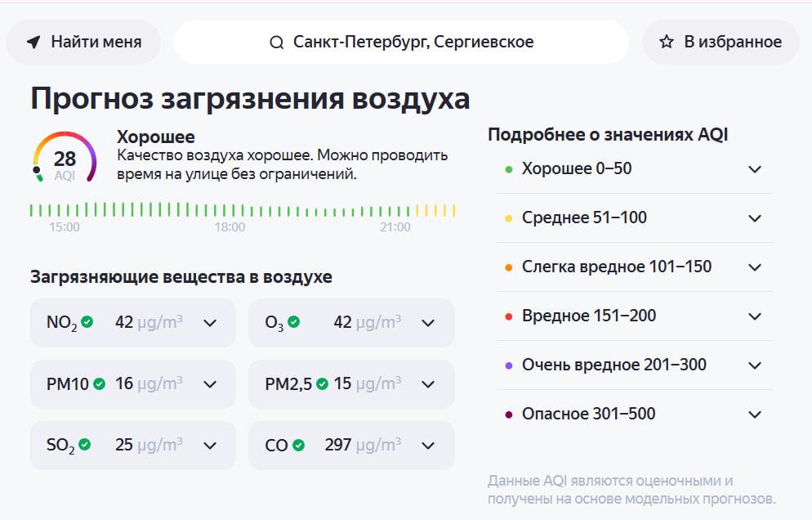The image size is (812, 520).
Task: Expand the PM2,5 pollutant card chevron
Action: [428, 383]
